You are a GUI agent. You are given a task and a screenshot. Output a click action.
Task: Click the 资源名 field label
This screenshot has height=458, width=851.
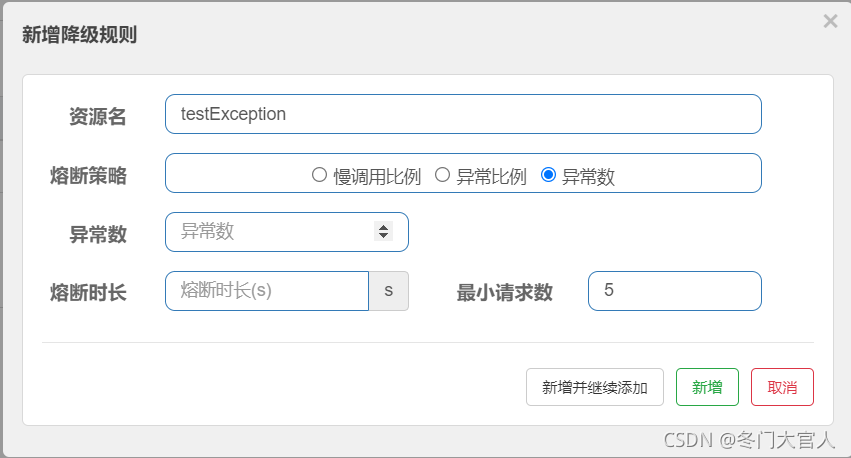(98, 117)
